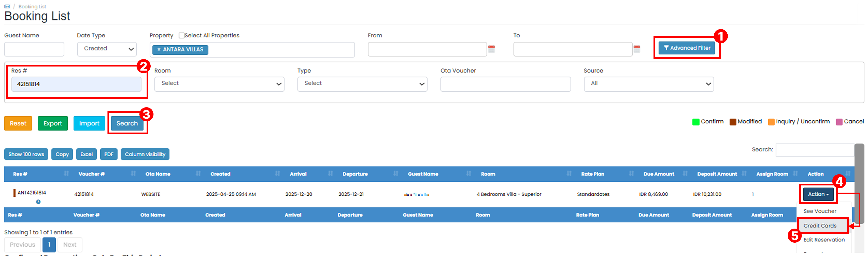868x256 pixels.
Task: Open the To date calendar icon
Action: coord(637,49)
